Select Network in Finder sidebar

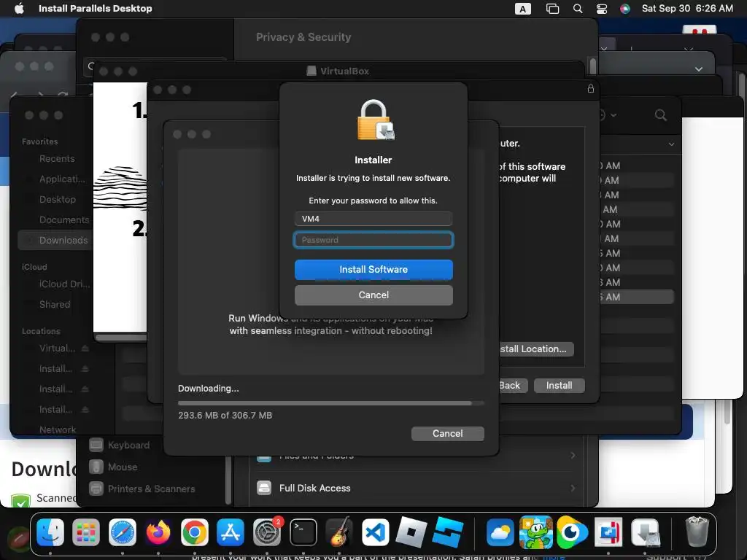pyautogui.click(x=57, y=429)
